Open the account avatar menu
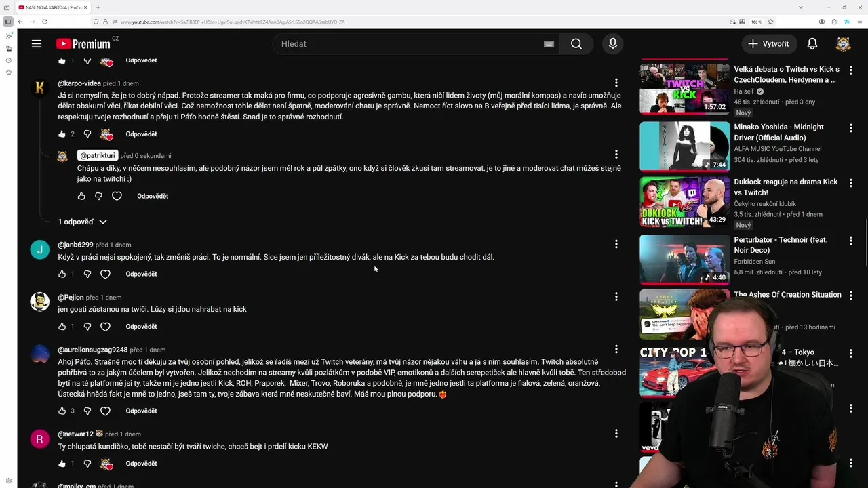The width and height of the screenshot is (868, 488). tap(843, 44)
